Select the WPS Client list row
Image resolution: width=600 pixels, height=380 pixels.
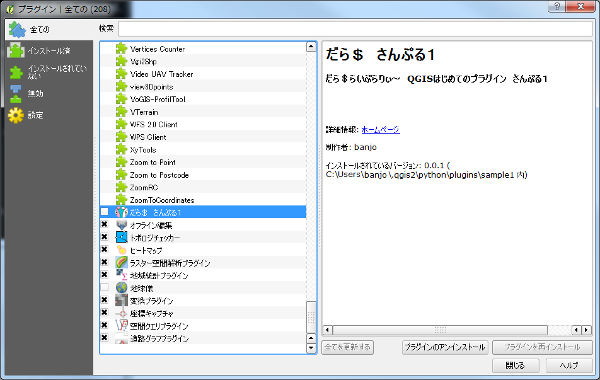click(203, 137)
